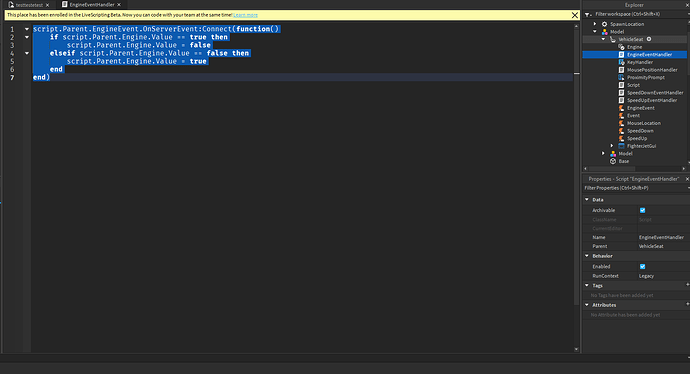690x374 pixels.
Task: Click the SpeedDownEventHandler script icon
Action: 621,93
